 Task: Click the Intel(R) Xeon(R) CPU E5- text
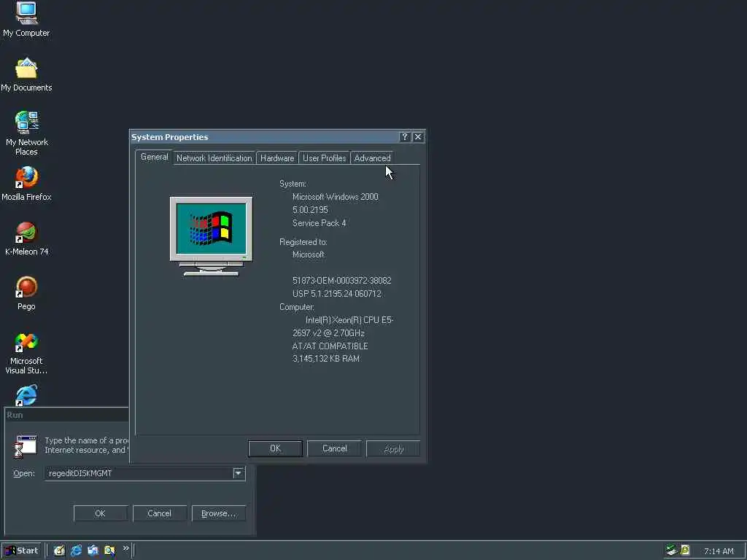point(349,320)
